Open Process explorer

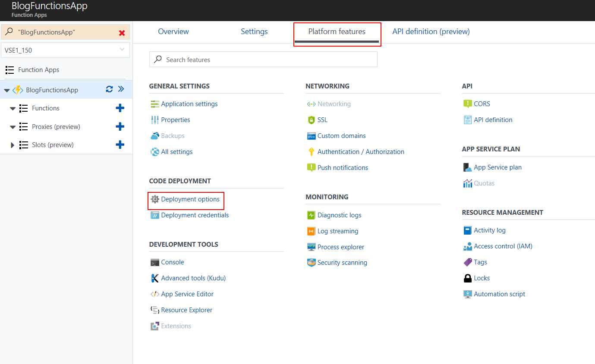340,247
